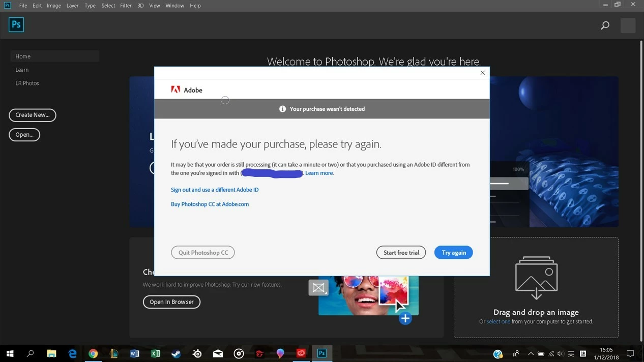Open volume speaker tray icon
Viewport: 644px width, 362px height.
561,354
